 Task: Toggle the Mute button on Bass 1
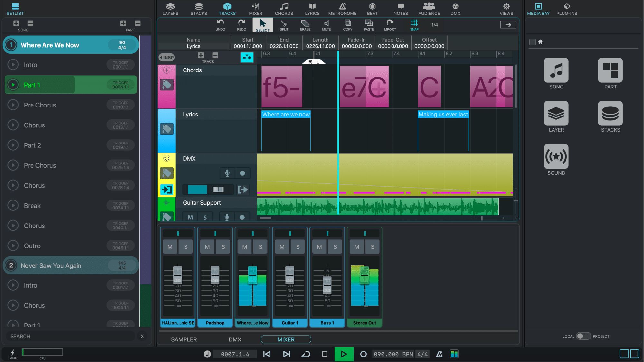tap(320, 246)
